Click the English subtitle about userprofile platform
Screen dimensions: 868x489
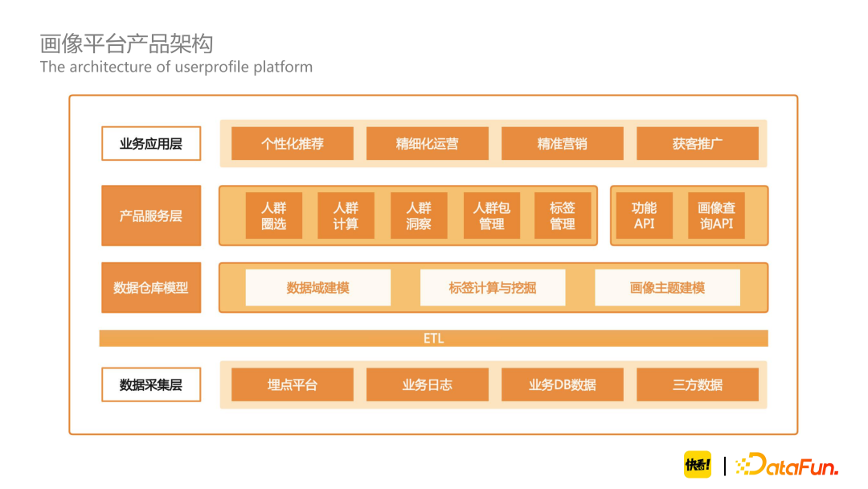(176, 67)
